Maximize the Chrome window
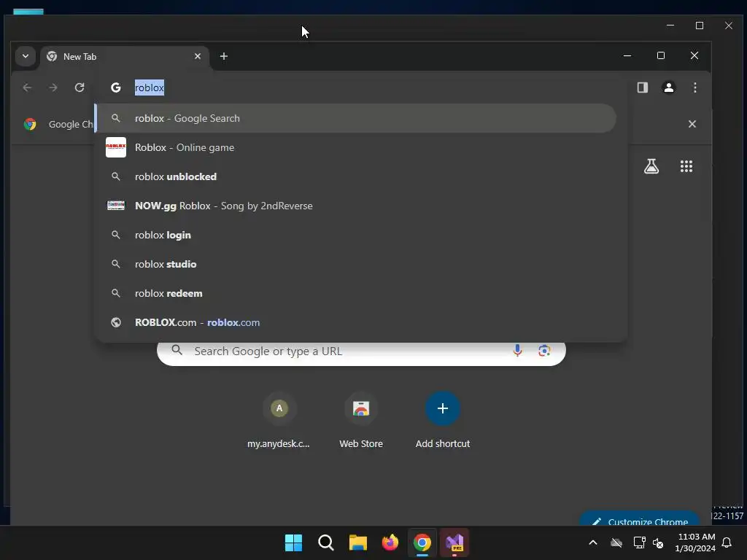Image resolution: width=747 pixels, height=560 pixels. (x=661, y=55)
